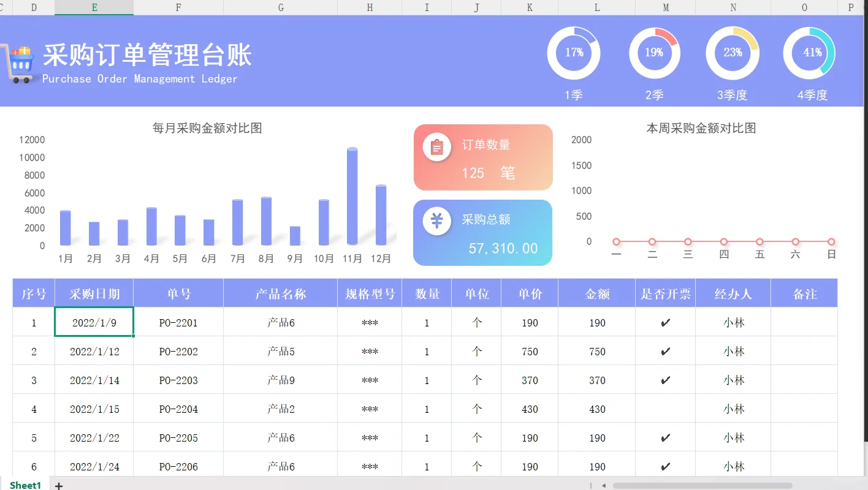Select the 23% donut chart for 3季度
868x490 pixels.
pos(733,53)
